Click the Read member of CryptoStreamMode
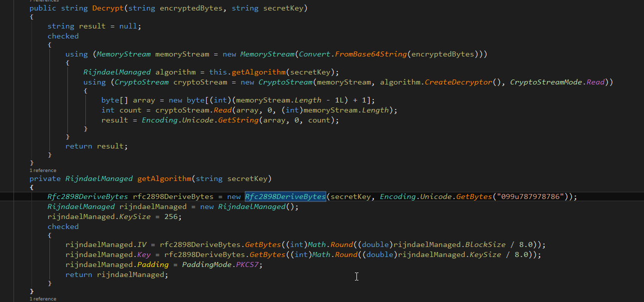The image size is (644, 302). [596, 82]
